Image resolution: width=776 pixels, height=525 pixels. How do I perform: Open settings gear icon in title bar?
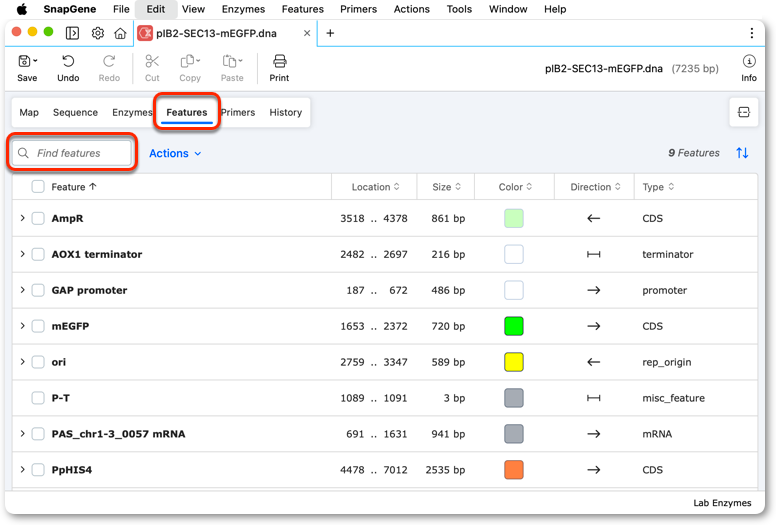click(98, 33)
